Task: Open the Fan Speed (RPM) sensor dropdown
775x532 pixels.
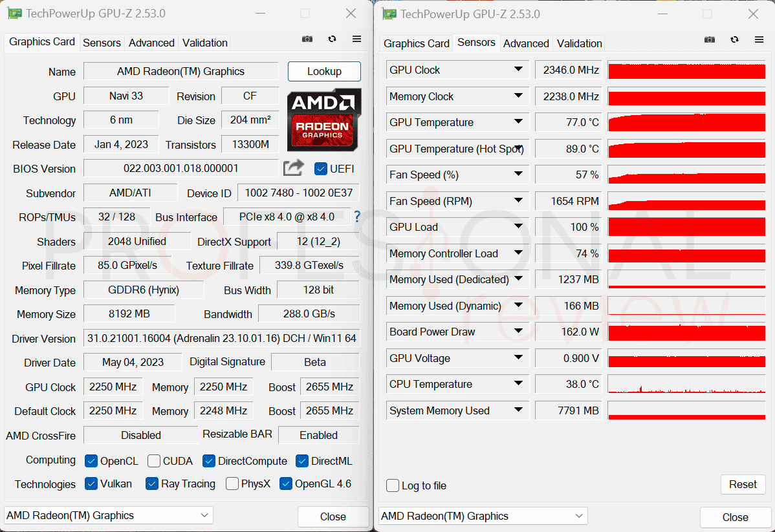Action: [518, 200]
